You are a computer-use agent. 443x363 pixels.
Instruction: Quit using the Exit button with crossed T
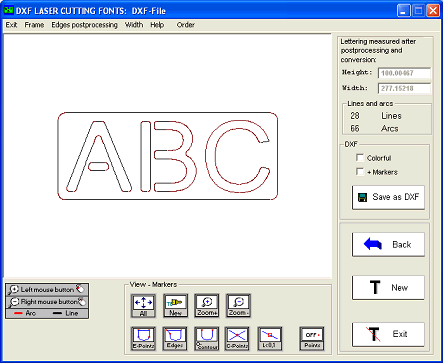[388, 334]
